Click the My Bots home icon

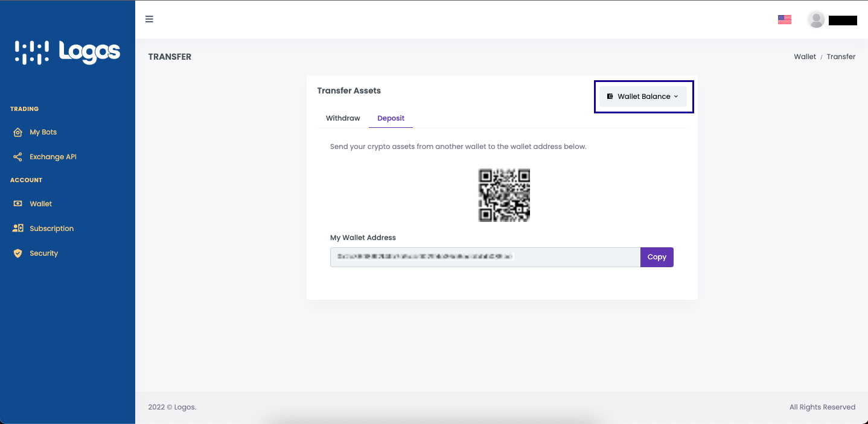click(18, 132)
